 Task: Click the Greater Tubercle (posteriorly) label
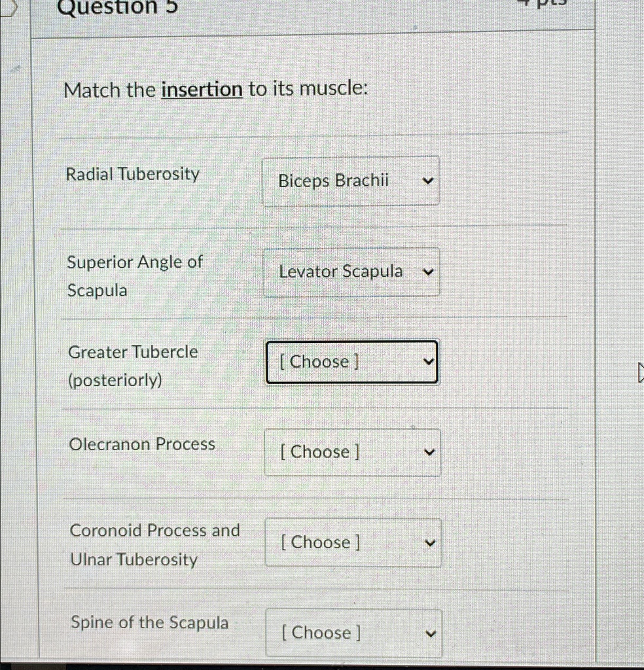point(132,365)
